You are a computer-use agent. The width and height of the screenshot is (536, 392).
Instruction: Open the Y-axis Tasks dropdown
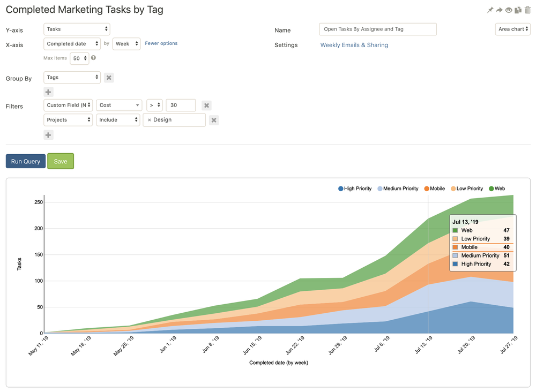(x=77, y=29)
